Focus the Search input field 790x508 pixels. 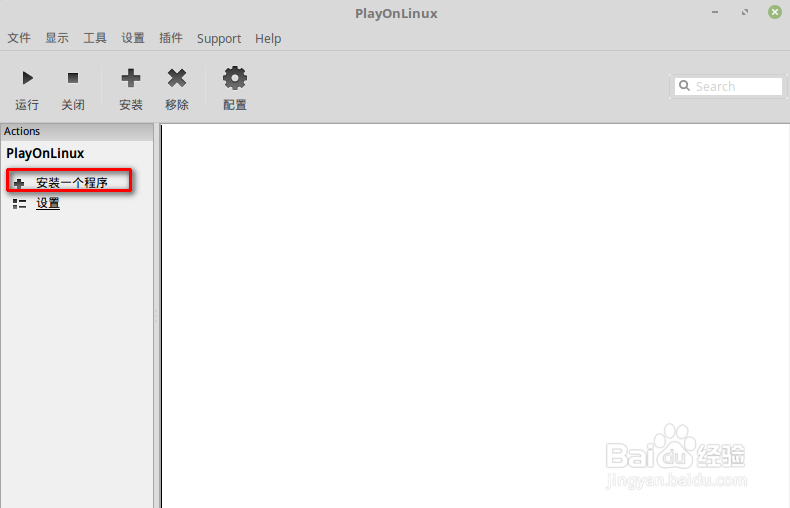[729, 86]
